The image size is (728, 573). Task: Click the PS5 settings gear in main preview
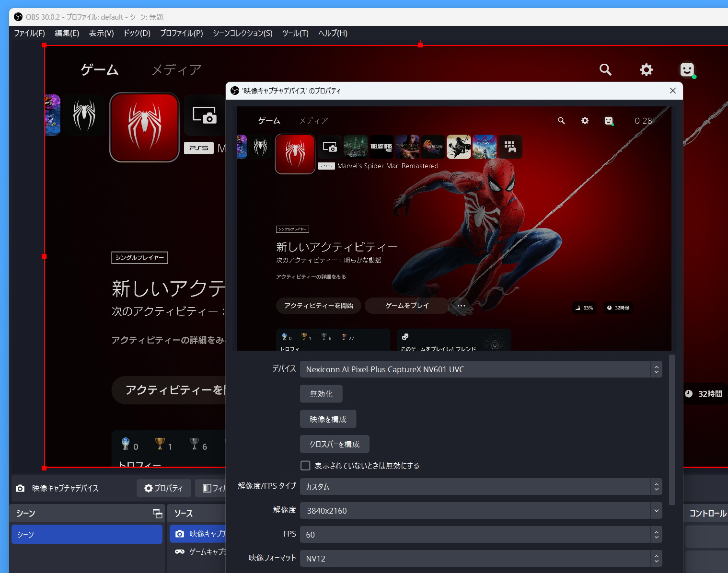click(646, 70)
